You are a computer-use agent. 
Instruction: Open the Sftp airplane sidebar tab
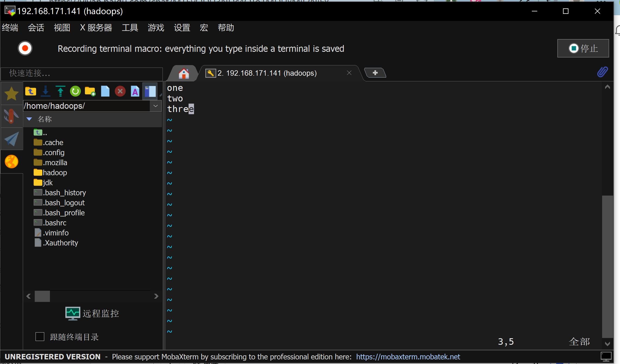[x=11, y=139]
